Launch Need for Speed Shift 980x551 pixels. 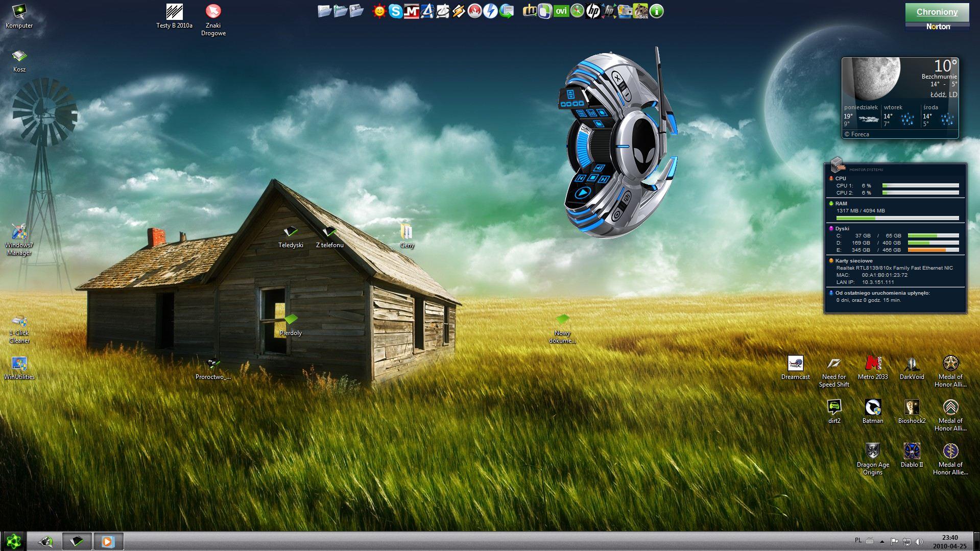click(x=834, y=372)
